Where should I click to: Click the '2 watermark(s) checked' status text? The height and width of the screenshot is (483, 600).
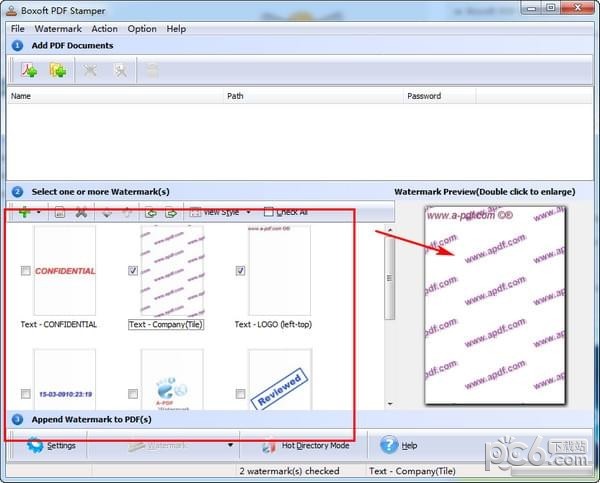pos(289,471)
